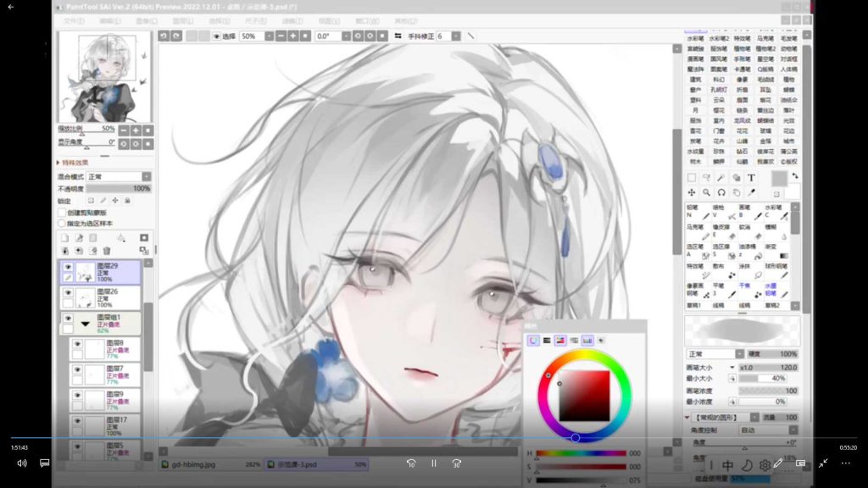868x488 pixels.
Task: Hide layer 图层17 with its eye icon
Action: click(77, 421)
